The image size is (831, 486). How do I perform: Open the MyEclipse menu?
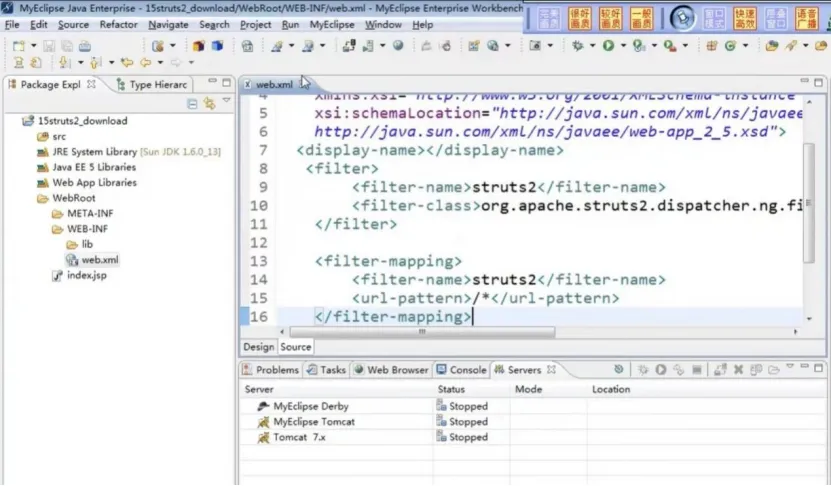pos(332,24)
